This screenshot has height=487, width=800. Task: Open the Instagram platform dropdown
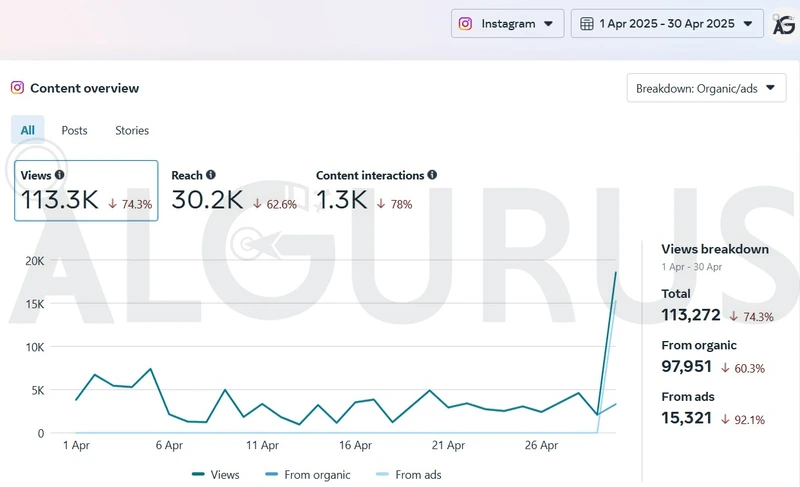pyautogui.click(x=507, y=23)
